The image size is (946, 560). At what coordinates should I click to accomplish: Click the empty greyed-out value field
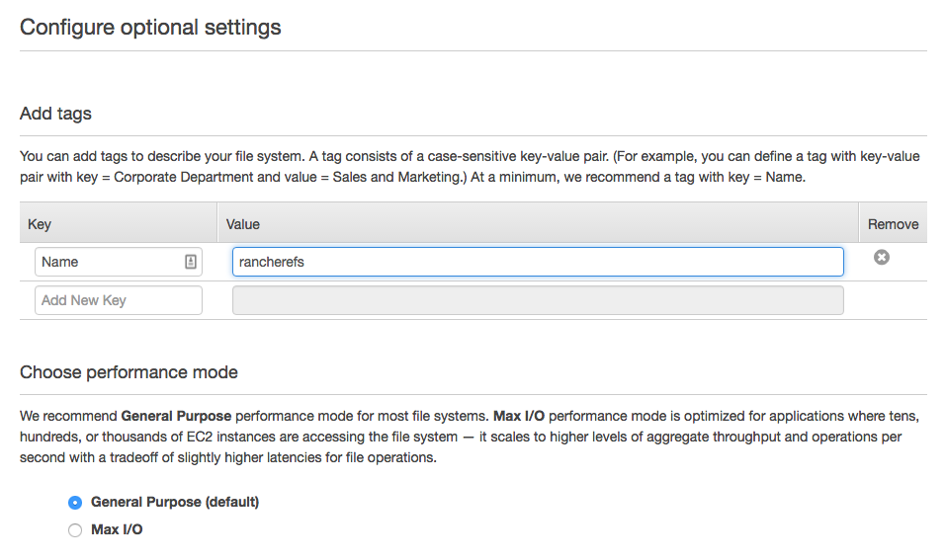point(537,300)
